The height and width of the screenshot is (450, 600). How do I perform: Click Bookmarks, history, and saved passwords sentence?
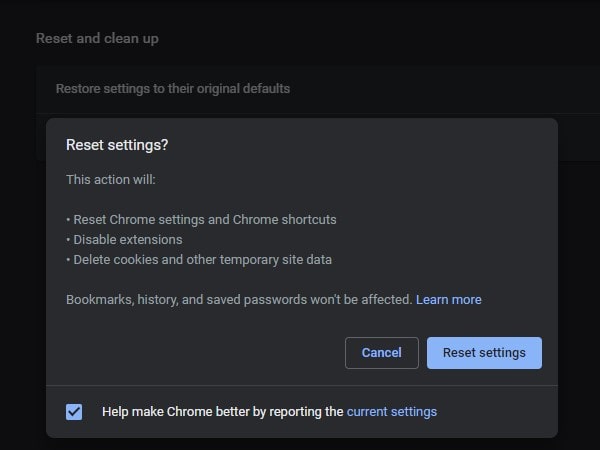[239, 300]
